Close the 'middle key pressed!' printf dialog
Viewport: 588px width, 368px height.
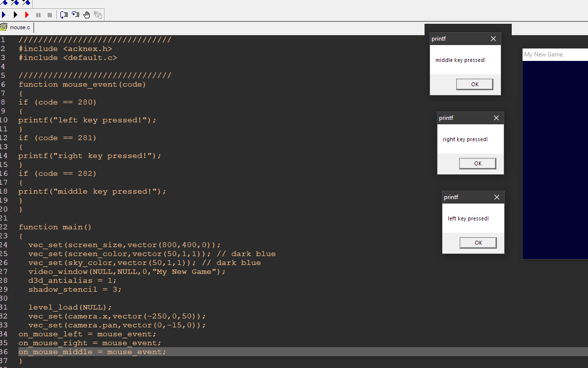493,39
